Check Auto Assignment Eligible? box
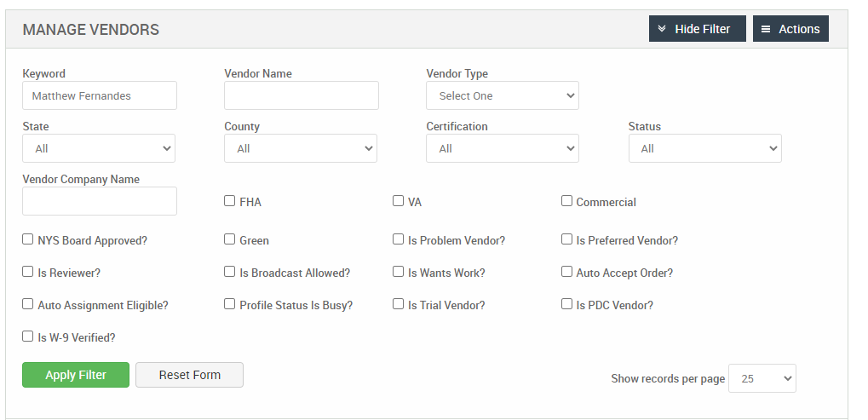 point(27,304)
